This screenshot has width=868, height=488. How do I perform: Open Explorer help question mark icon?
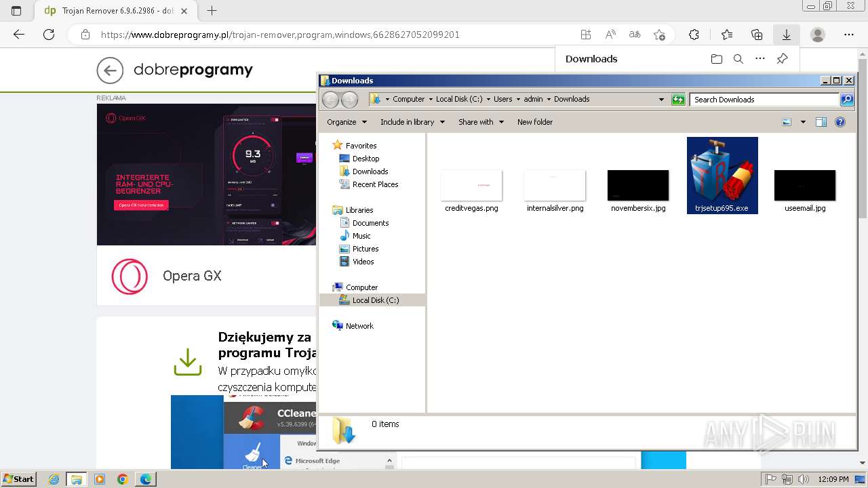tap(840, 122)
